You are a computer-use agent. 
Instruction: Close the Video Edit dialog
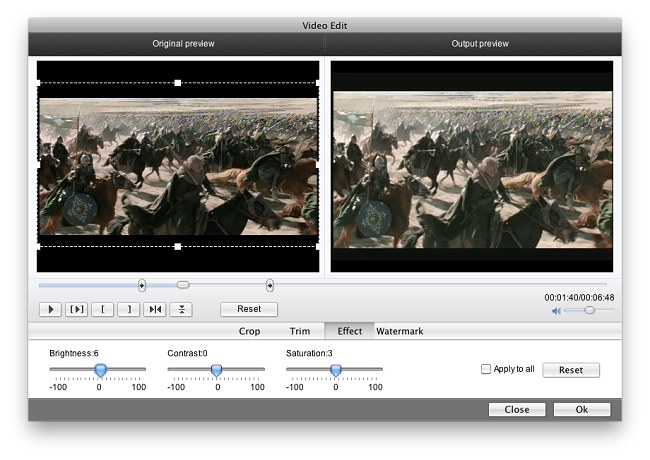[x=517, y=409]
